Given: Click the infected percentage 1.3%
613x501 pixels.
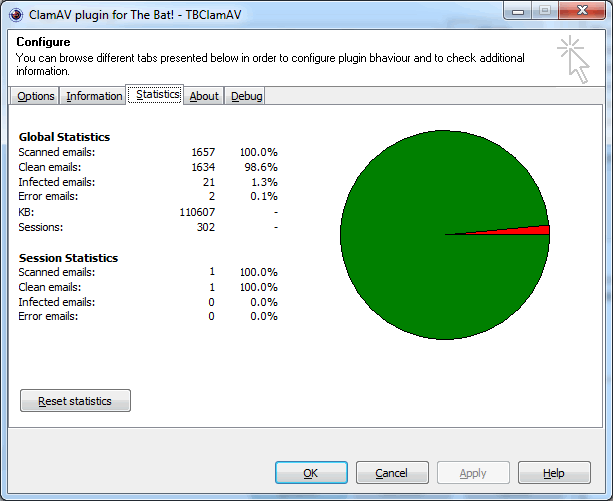Looking at the screenshot, I should (x=264, y=182).
